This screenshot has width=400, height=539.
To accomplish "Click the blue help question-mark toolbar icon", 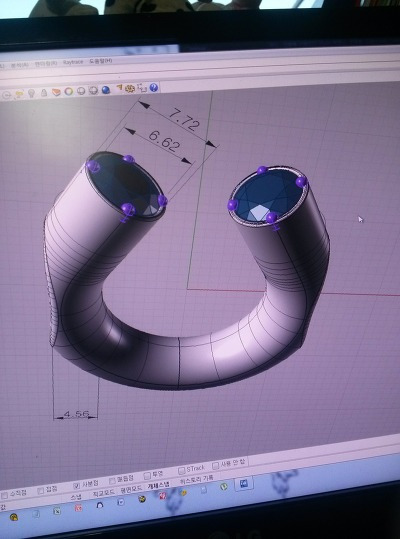I will (x=154, y=87).
